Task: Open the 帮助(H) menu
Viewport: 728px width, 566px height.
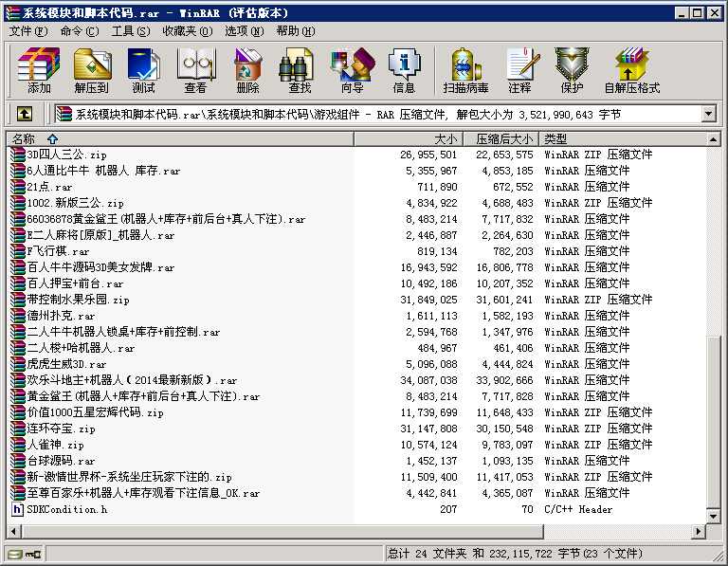Action: tap(296, 31)
